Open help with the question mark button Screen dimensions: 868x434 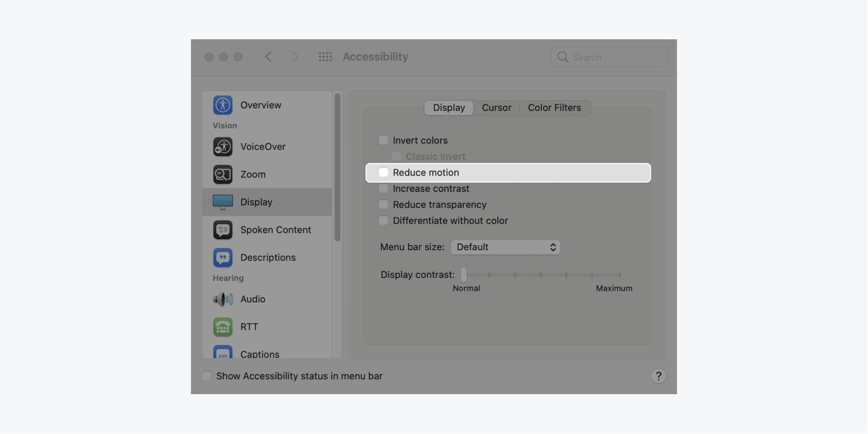659,376
